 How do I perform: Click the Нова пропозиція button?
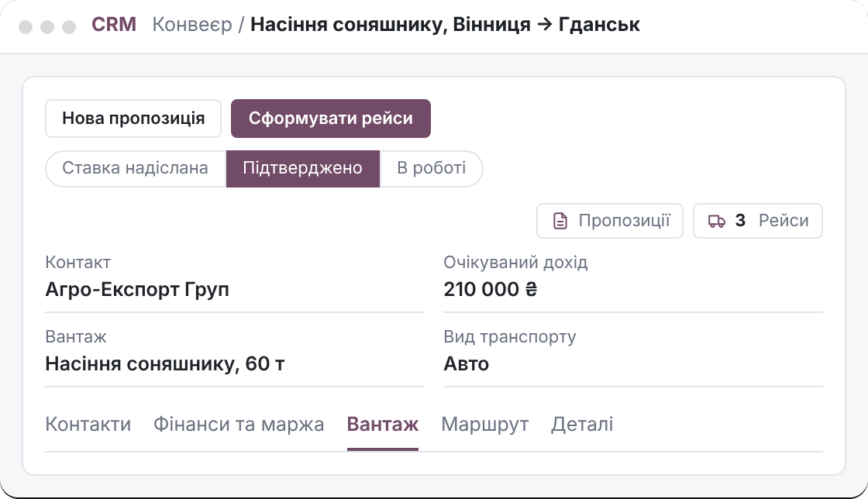pos(133,119)
